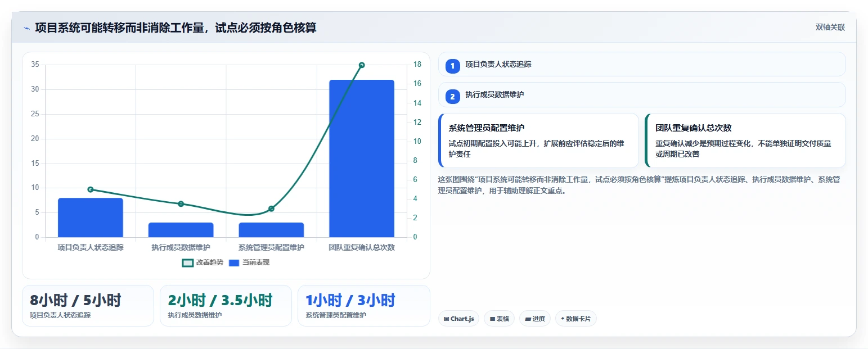The width and height of the screenshot is (868, 349).
Task: Open the 系统管理员配置维护 info card
Action: pos(538,140)
